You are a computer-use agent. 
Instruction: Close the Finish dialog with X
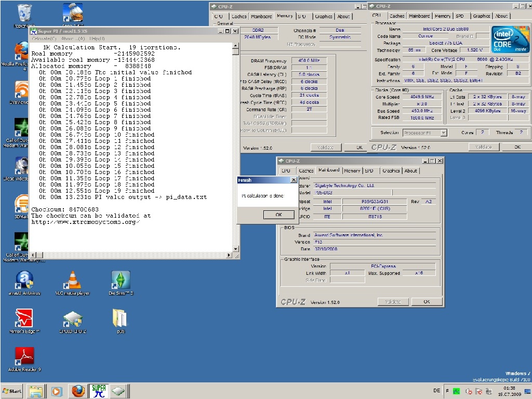click(x=294, y=180)
